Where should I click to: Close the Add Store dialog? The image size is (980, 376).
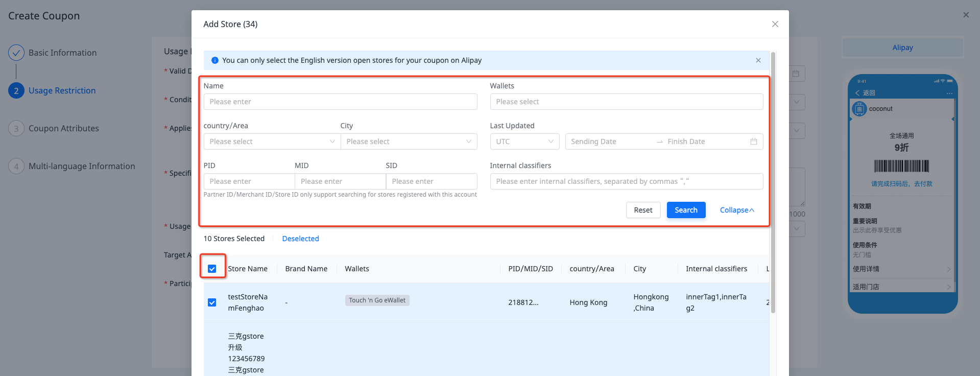click(775, 24)
